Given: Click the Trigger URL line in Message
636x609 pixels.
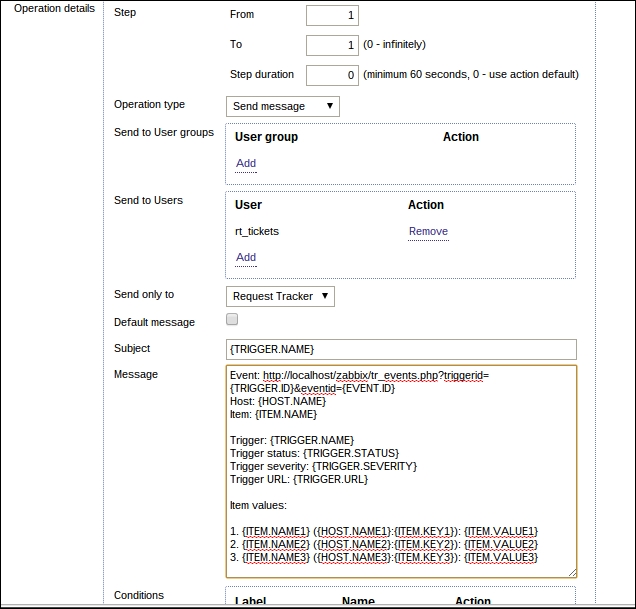Looking at the screenshot, I should (x=298, y=479).
